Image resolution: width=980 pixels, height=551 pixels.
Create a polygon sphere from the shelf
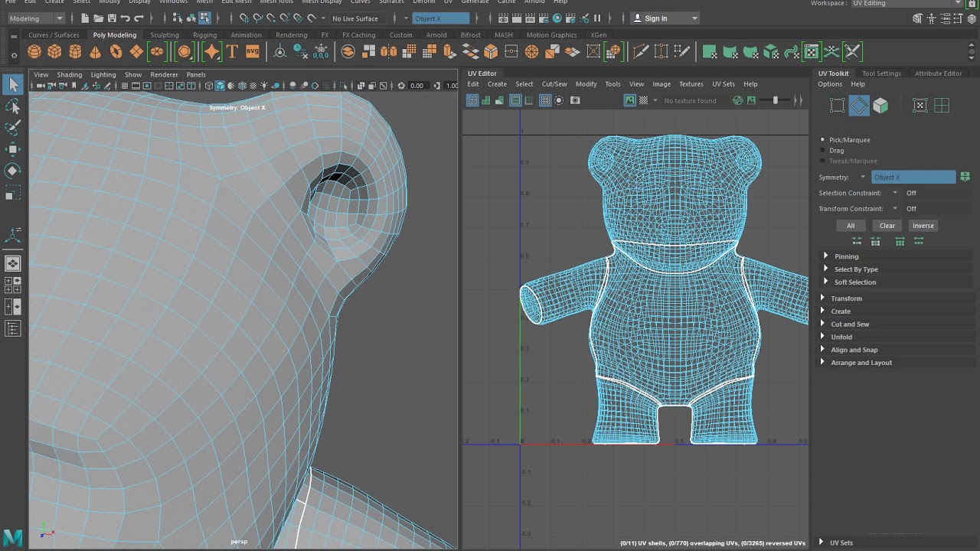[34, 52]
